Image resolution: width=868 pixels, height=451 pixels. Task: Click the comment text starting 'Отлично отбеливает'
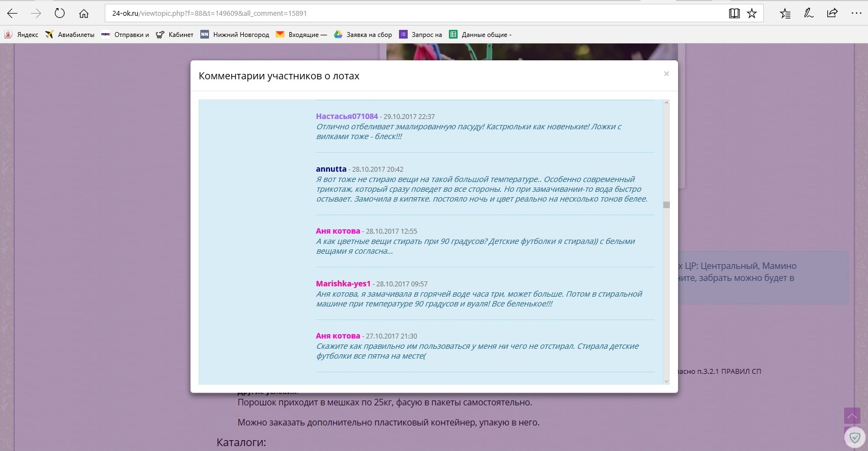click(x=469, y=131)
